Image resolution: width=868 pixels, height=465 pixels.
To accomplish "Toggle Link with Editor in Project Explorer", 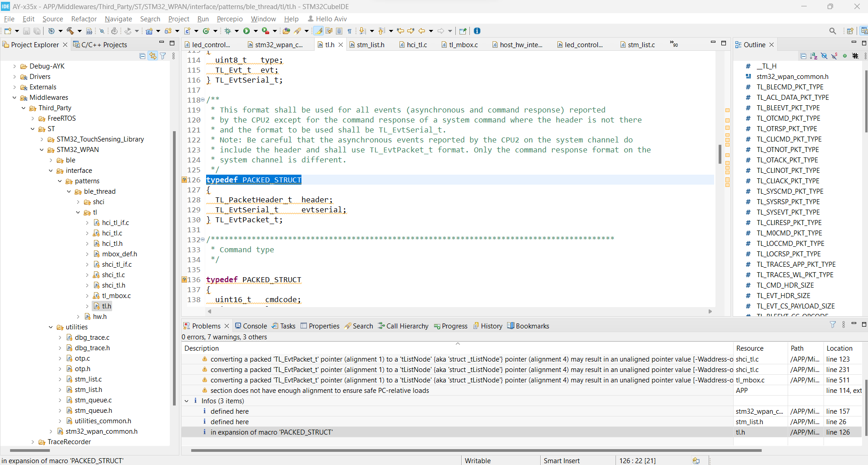I will [x=153, y=55].
